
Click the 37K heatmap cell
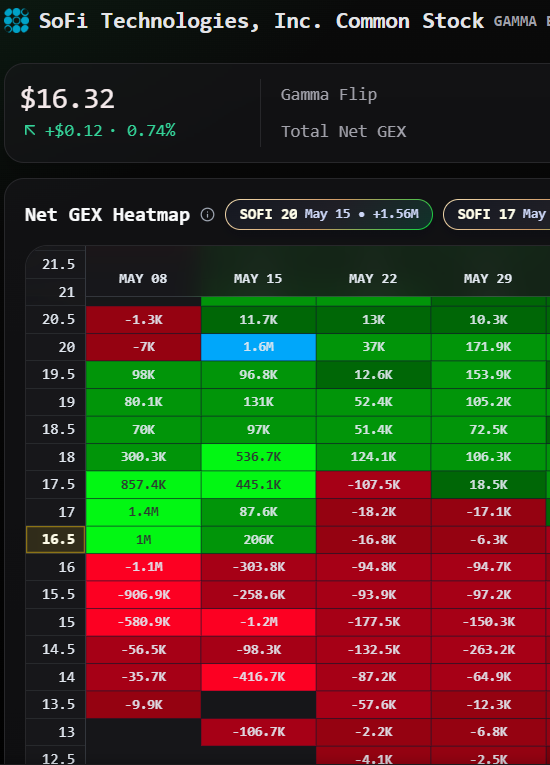[x=374, y=347]
